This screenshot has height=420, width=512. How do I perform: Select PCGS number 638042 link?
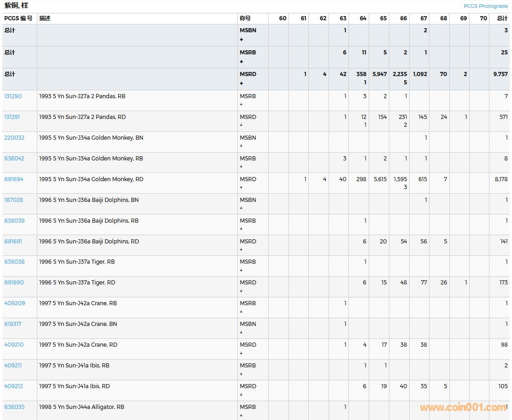tap(14, 159)
